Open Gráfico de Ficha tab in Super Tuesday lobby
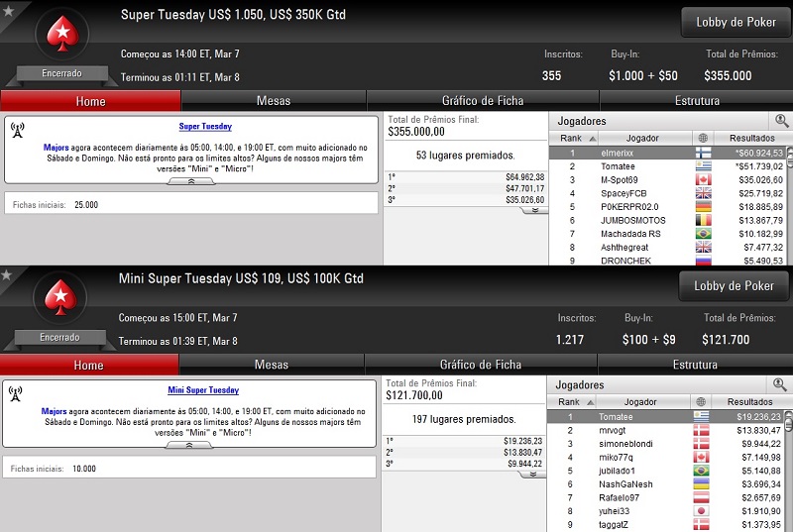Screen dimensions: 793x532 [483, 101]
